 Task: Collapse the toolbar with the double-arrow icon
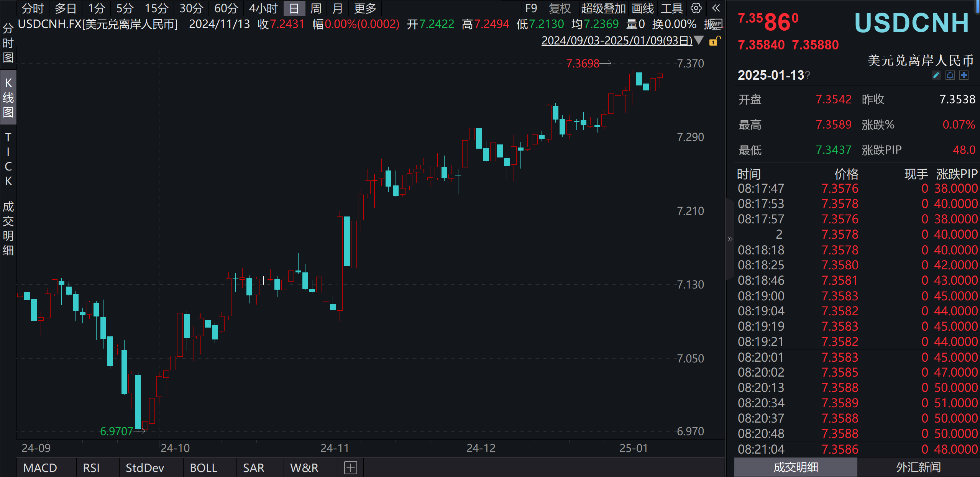716,8
